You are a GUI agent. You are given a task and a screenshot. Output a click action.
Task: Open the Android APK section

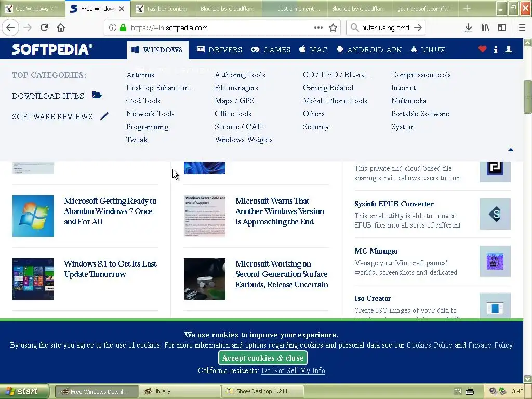pos(369,50)
